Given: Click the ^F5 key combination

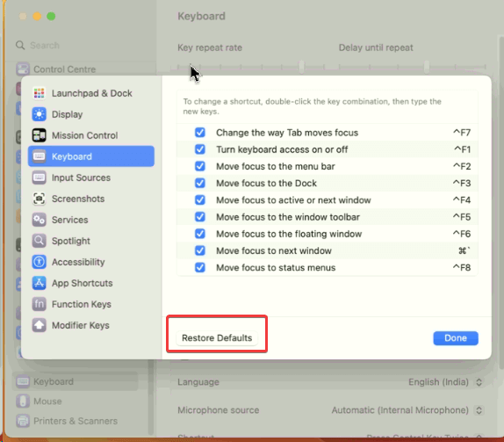Looking at the screenshot, I should (x=462, y=217).
